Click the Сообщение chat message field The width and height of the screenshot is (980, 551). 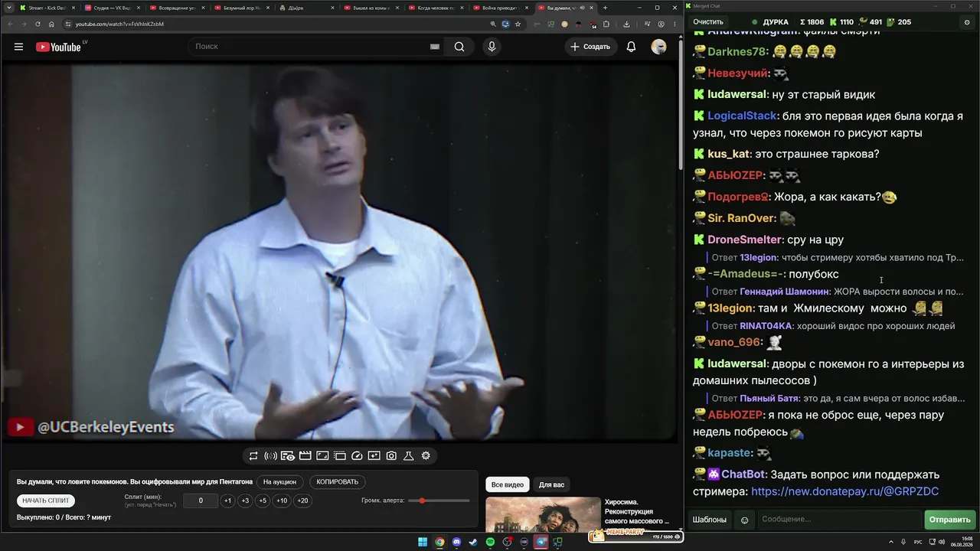tap(839, 520)
